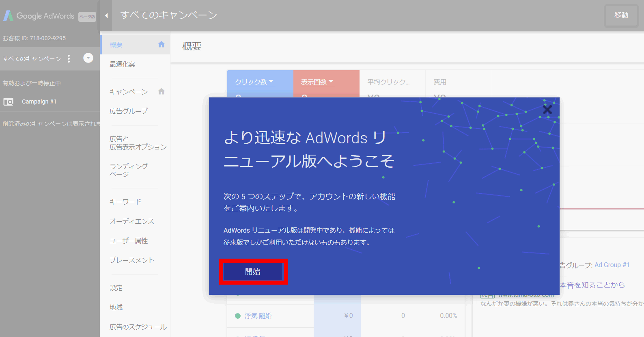
Task: Close the AdWords welcome dialog with the X
Action: pos(547,110)
